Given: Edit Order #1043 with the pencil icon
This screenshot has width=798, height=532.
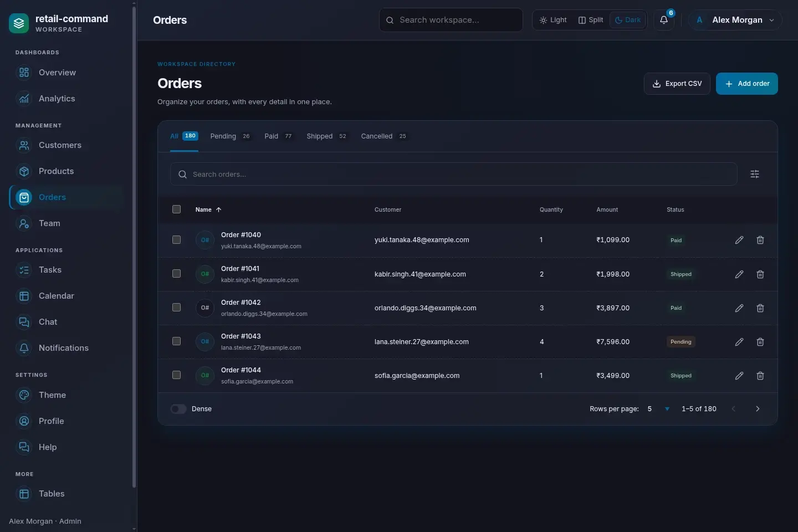Looking at the screenshot, I should click(739, 342).
